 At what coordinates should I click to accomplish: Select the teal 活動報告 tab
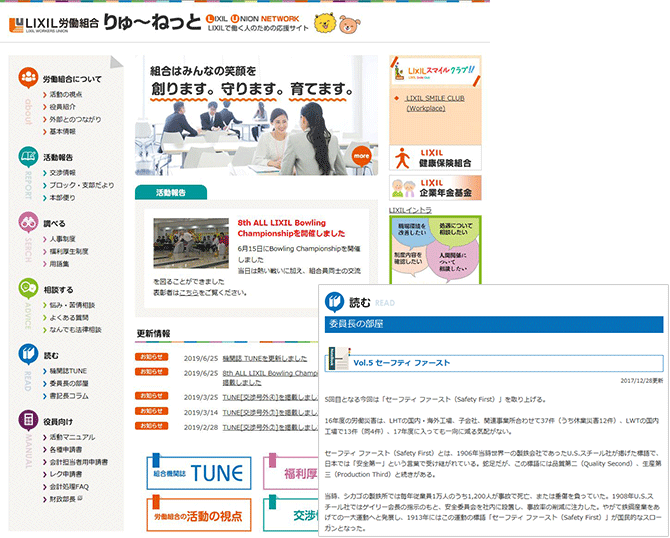point(171,192)
